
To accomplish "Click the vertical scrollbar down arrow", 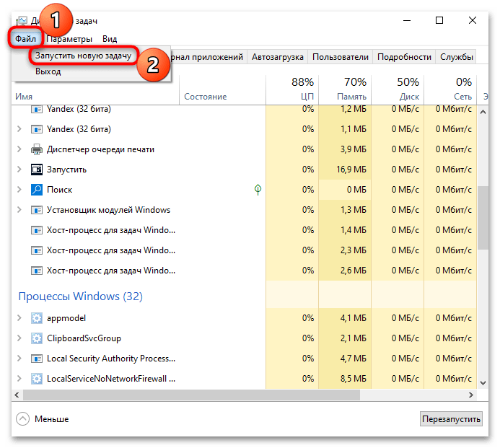I will [x=483, y=382].
